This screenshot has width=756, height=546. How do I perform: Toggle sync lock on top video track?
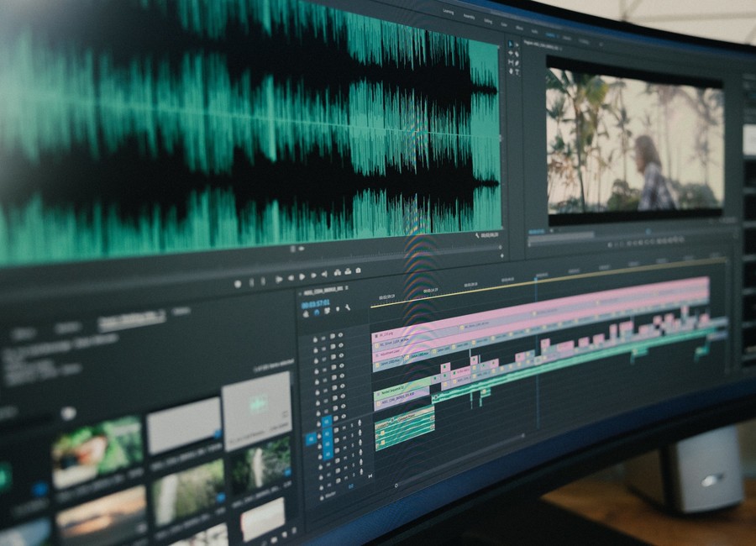point(333,336)
